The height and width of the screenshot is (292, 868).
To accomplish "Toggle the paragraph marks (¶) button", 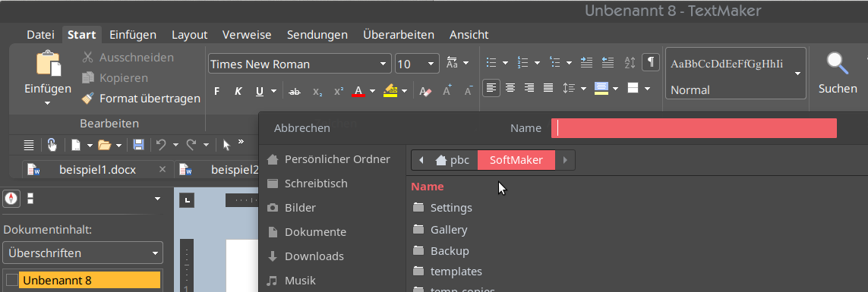I will coord(651,62).
